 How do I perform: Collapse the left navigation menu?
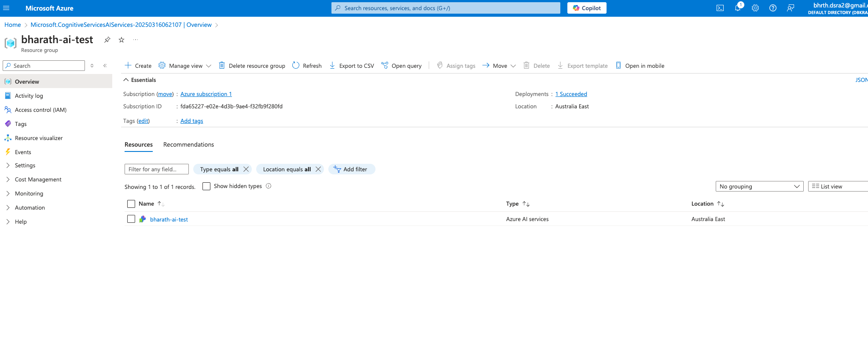coord(105,66)
